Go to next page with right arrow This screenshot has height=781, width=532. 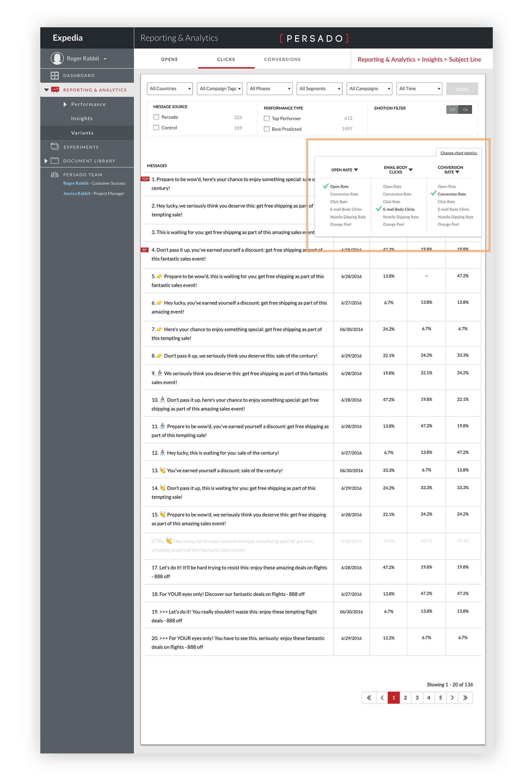click(452, 698)
